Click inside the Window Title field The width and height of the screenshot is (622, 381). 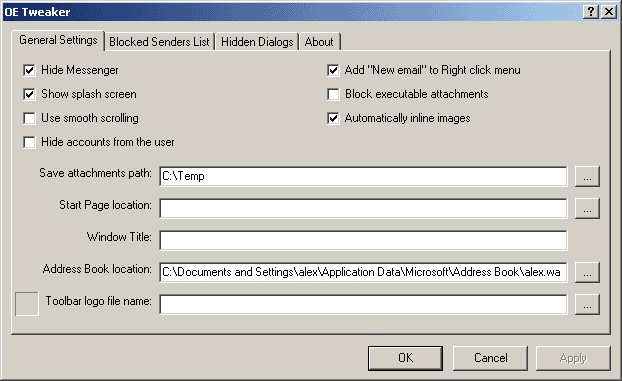click(x=363, y=241)
